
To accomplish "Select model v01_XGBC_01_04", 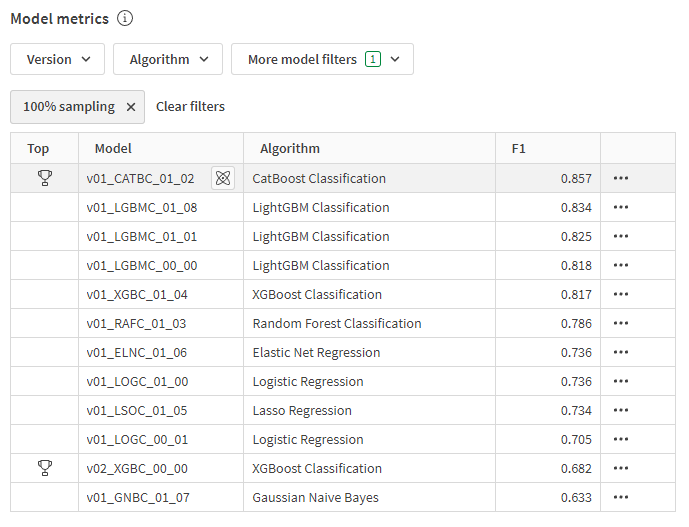I will [137, 294].
